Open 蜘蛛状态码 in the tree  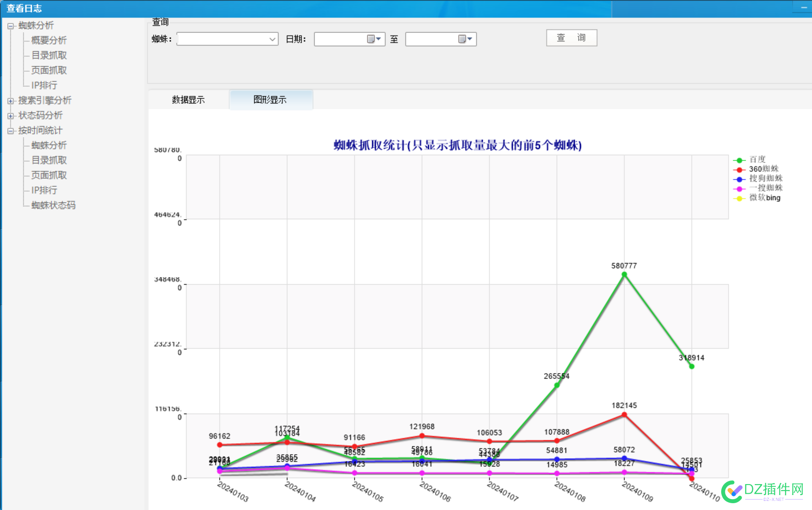(x=53, y=205)
